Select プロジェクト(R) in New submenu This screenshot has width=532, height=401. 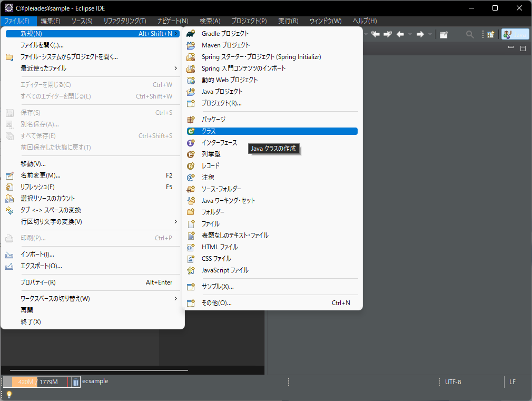(272, 103)
